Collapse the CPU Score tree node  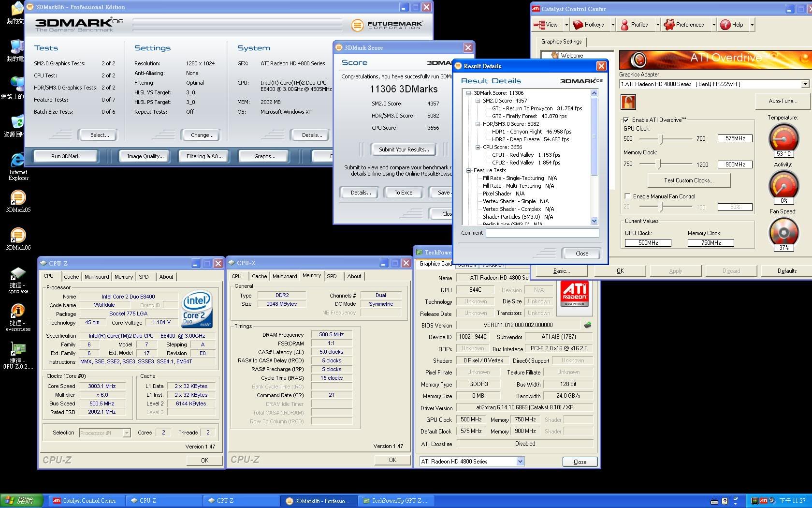point(478,147)
